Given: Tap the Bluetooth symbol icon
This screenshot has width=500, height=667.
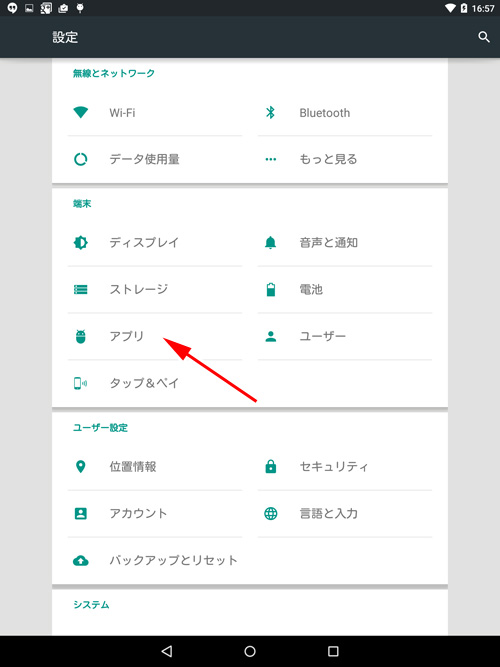Looking at the screenshot, I should click(x=270, y=112).
